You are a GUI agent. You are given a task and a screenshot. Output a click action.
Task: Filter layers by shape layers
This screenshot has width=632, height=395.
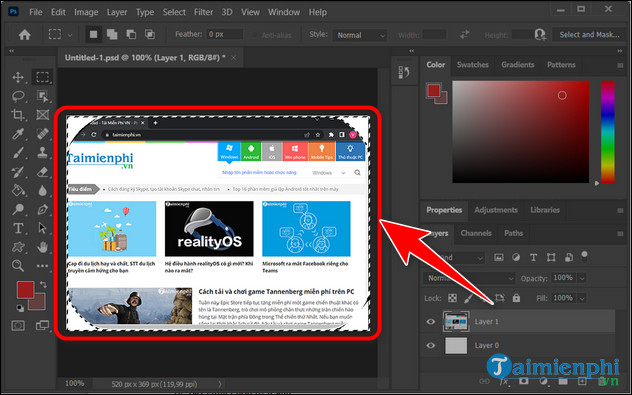(551, 258)
